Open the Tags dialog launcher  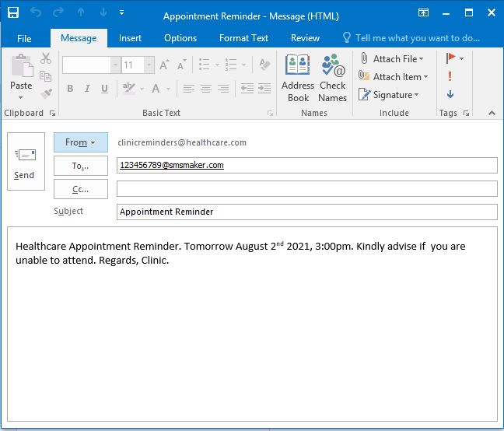pos(467,113)
